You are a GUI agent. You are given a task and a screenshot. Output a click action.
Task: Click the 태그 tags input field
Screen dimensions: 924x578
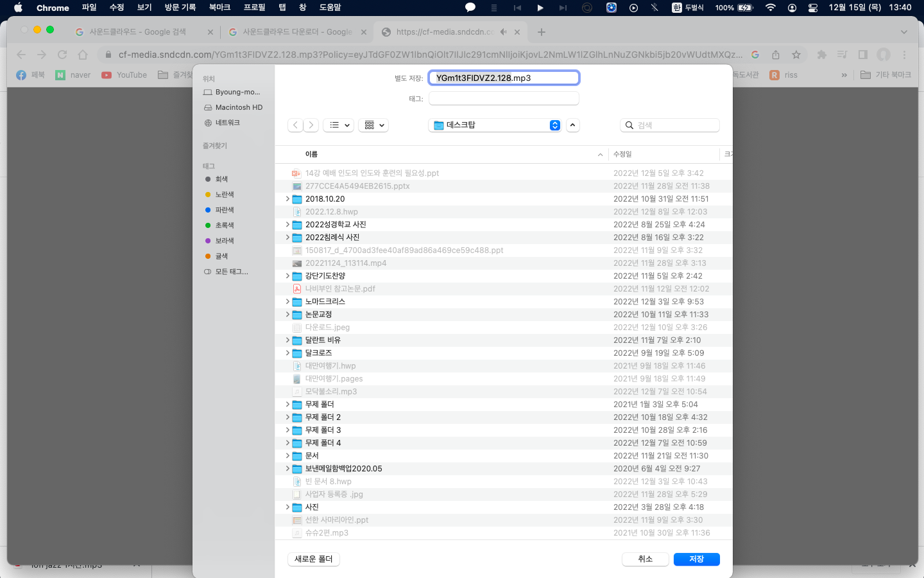(x=504, y=98)
